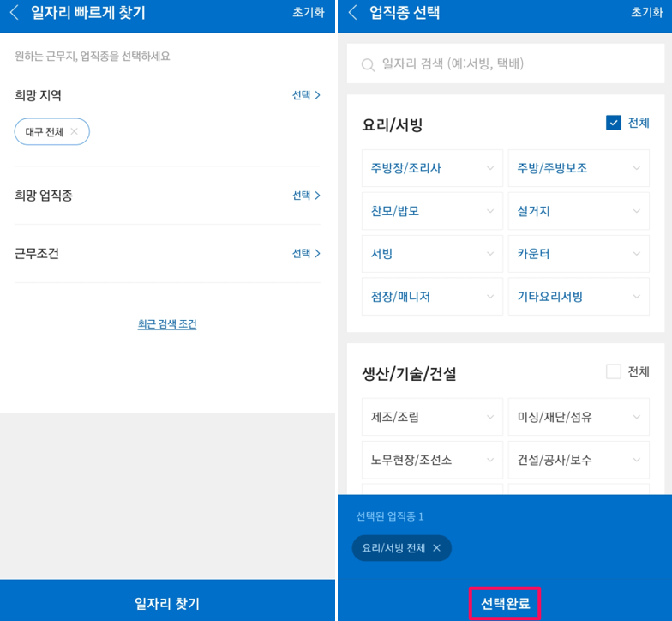Tap the 선택된 업직종 1 label
Image resolution: width=672 pixels, height=621 pixels.
point(390,516)
